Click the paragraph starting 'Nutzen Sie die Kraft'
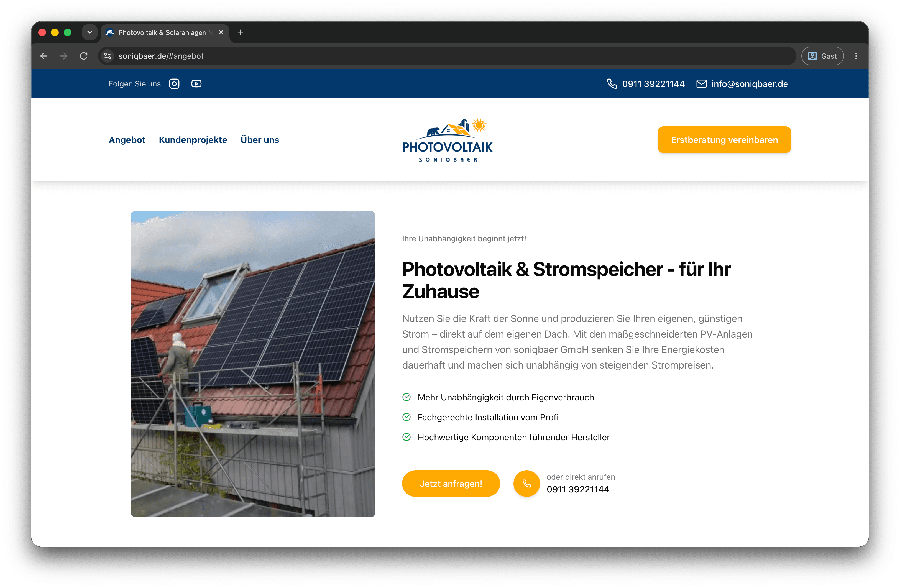This screenshot has height=588, width=900. pyautogui.click(x=577, y=342)
